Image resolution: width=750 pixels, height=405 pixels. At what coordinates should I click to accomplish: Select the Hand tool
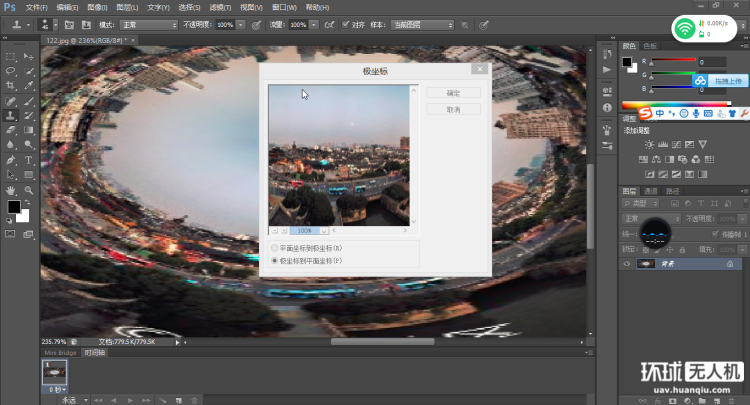click(11, 189)
